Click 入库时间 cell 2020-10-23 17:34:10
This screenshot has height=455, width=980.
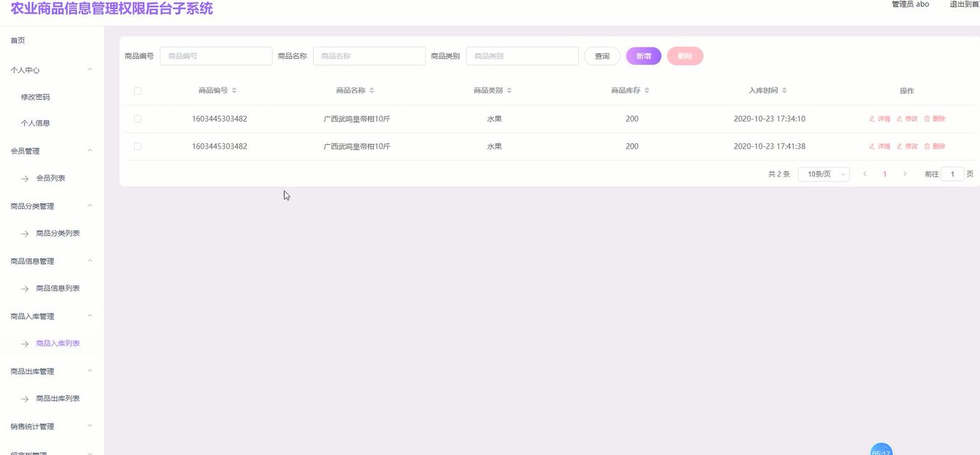770,119
